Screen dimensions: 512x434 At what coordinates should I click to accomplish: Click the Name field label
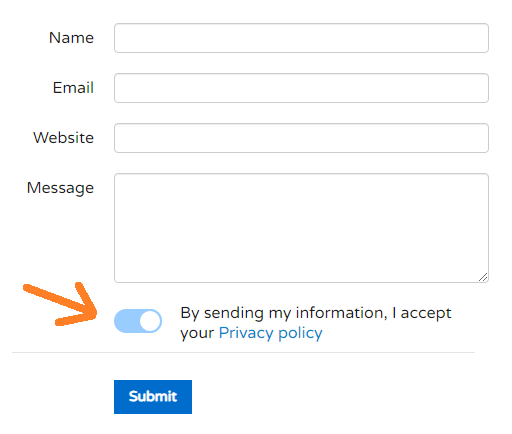coord(71,38)
